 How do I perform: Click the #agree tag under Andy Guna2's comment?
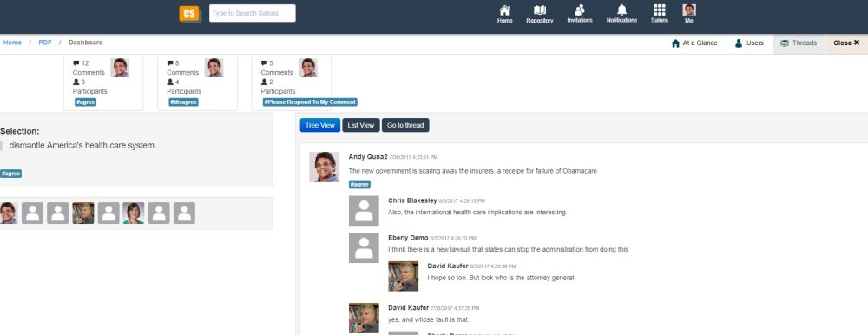pyautogui.click(x=360, y=185)
